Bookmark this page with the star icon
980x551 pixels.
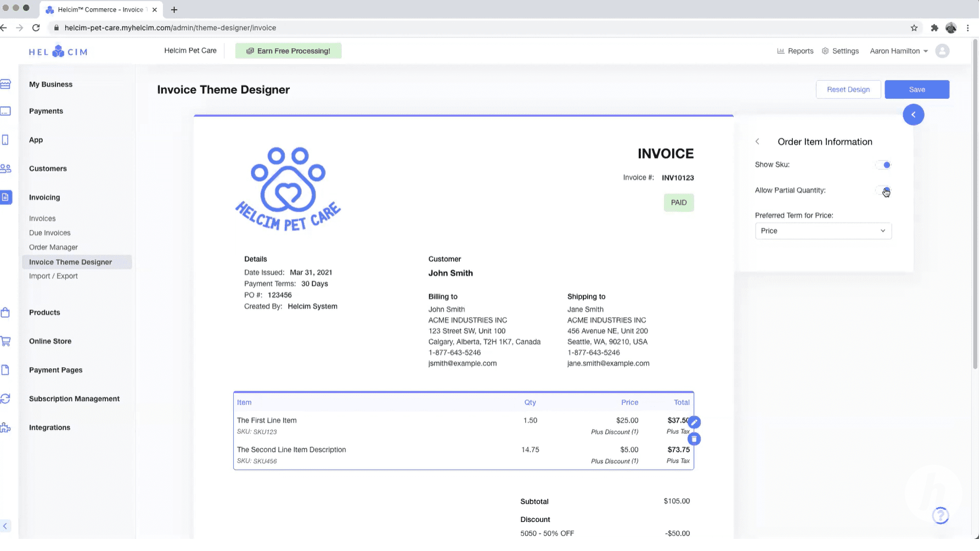coord(914,28)
